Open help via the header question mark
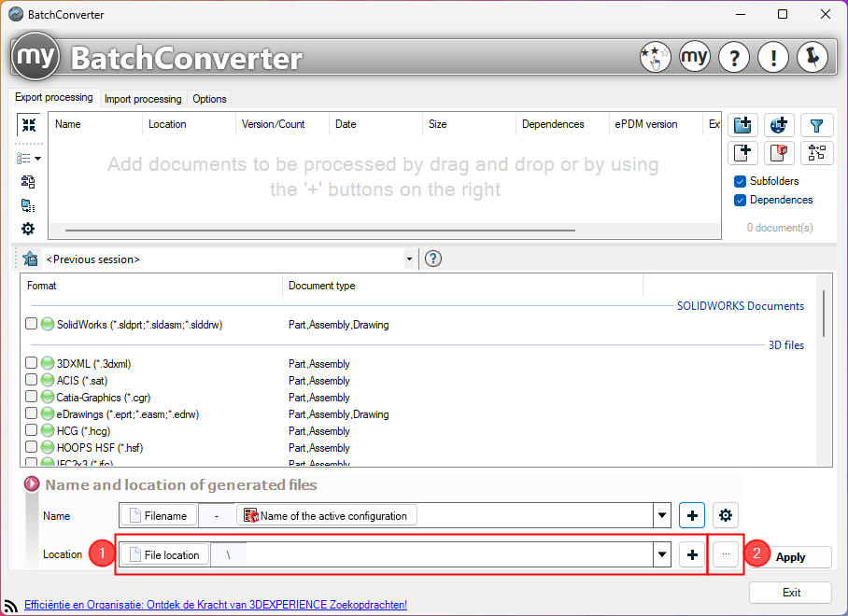 click(x=734, y=57)
